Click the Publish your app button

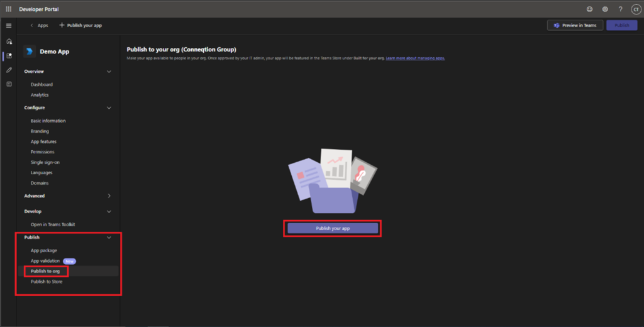[333, 228]
